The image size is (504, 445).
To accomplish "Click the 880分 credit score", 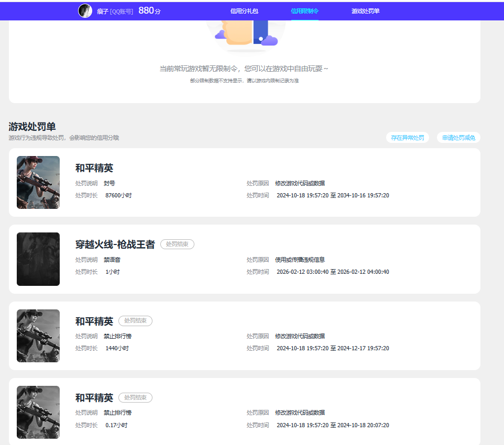I will [149, 11].
